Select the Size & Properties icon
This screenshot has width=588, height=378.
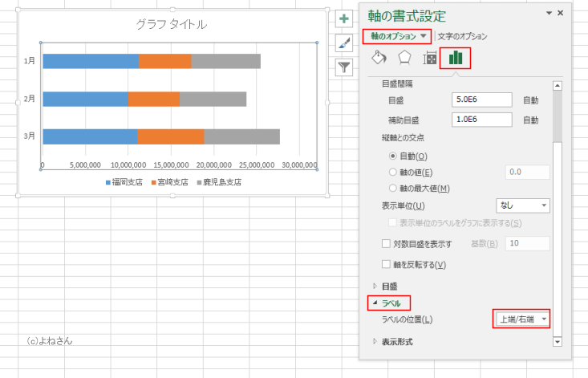(x=430, y=58)
